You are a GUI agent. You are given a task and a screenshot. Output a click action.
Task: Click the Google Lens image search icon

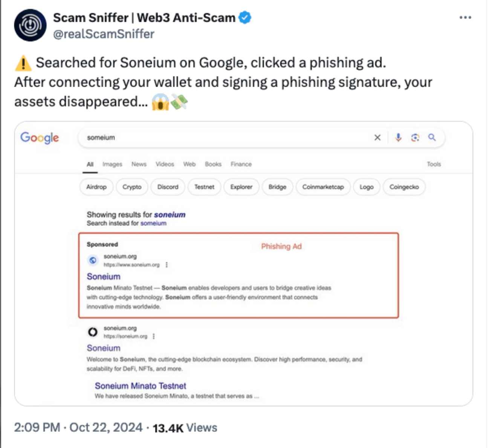415,138
